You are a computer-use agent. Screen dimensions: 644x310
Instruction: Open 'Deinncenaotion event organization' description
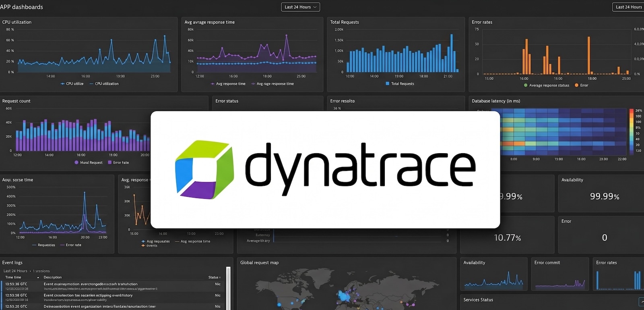point(100,306)
